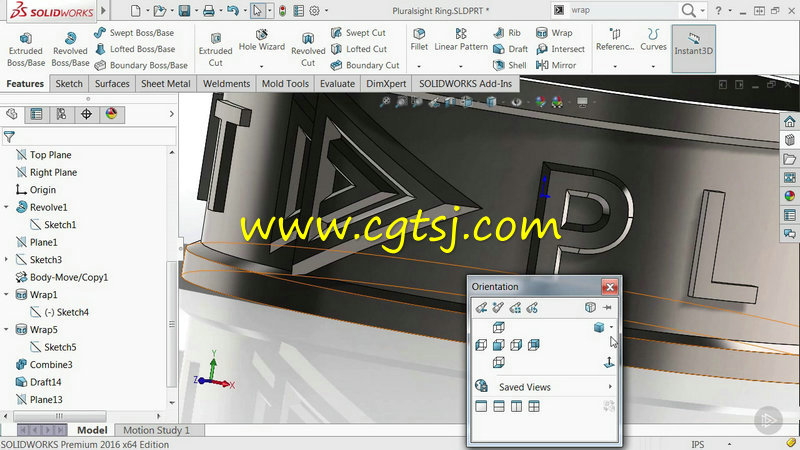800x450 pixels.
Task: Open the Isometric view dropdown arrow
Action: point(611,328)
